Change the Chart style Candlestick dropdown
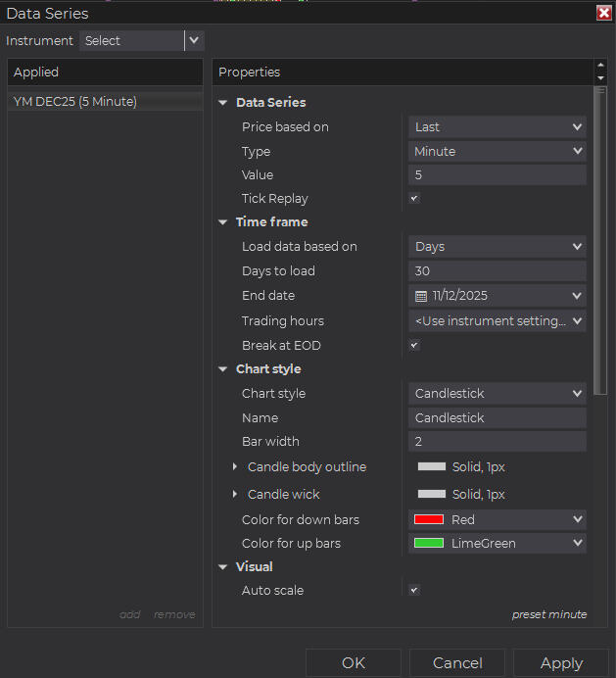This screenshot has height=678, width=616. pos(497,393)
